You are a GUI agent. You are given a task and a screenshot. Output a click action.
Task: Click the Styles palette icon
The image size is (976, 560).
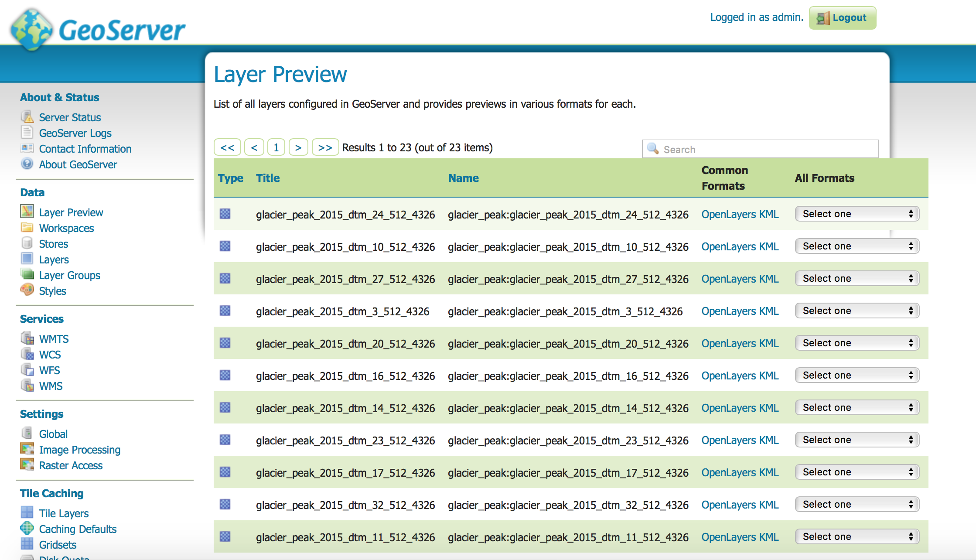[27, 290]
